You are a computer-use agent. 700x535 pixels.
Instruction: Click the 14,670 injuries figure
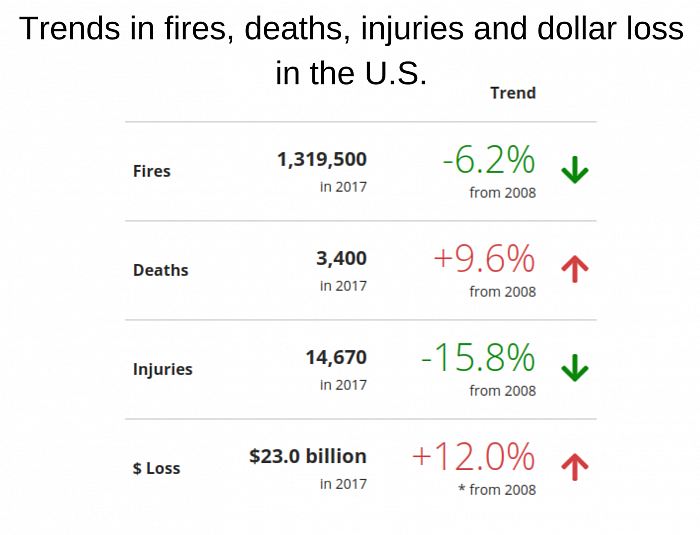pos(336,357)
